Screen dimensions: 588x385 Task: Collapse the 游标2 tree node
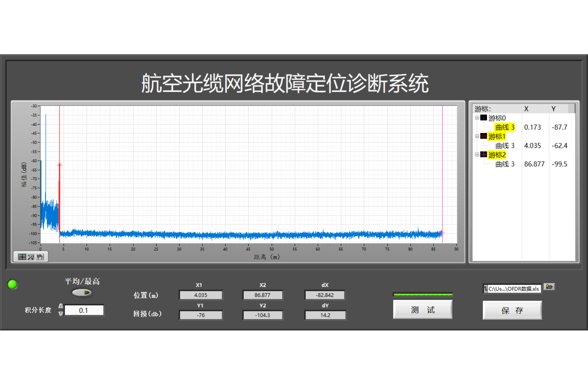coord(477,155)
